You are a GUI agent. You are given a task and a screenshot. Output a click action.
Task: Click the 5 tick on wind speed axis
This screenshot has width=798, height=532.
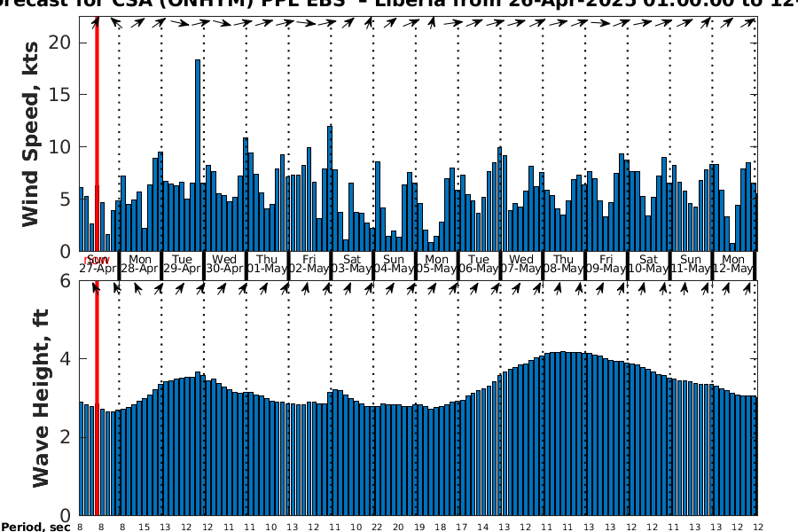[65, 199]
